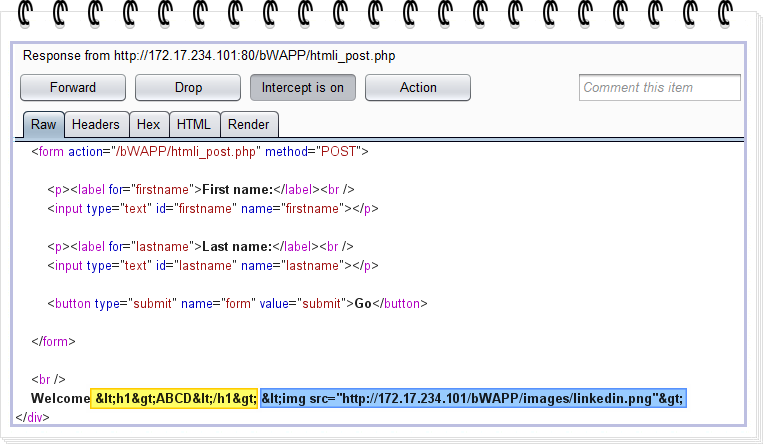The width and height of the screenshot is (763, 444).
Task: Click the First name label line
Action: coord(200,189)
